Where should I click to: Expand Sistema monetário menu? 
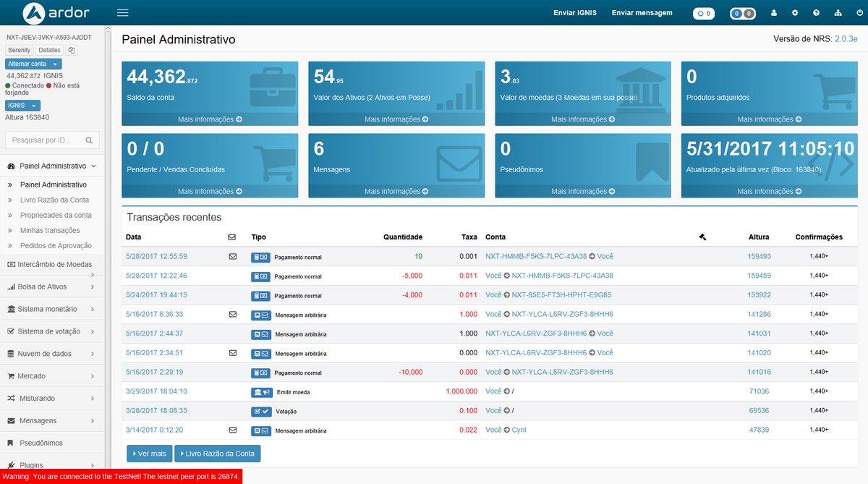point(52,309)
